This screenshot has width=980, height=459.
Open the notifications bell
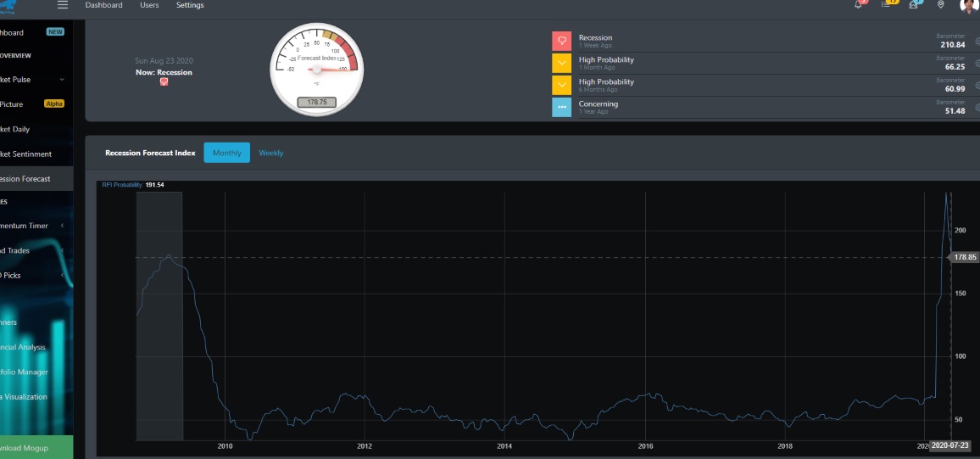(x=858, y=4)
